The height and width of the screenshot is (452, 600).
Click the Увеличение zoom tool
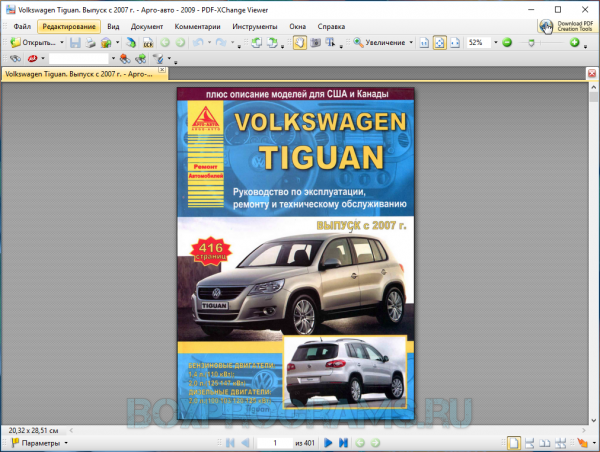click(x=379, y=42)
